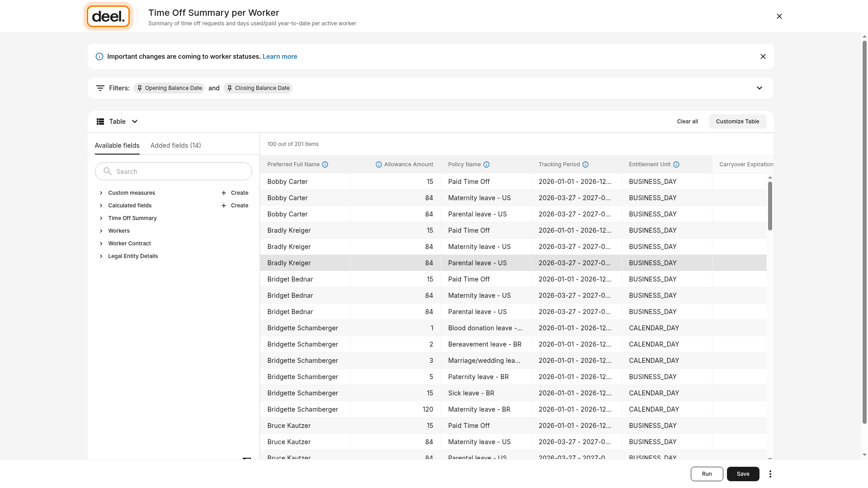Click the Allowance Amount info icon
Screen dimensions: 868x488
379,164
